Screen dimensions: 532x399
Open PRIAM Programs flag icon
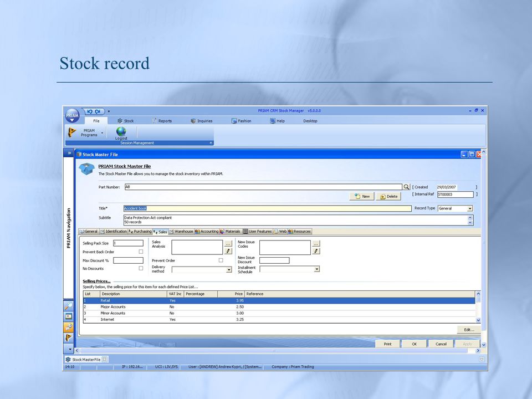click(x=71, y=132)
